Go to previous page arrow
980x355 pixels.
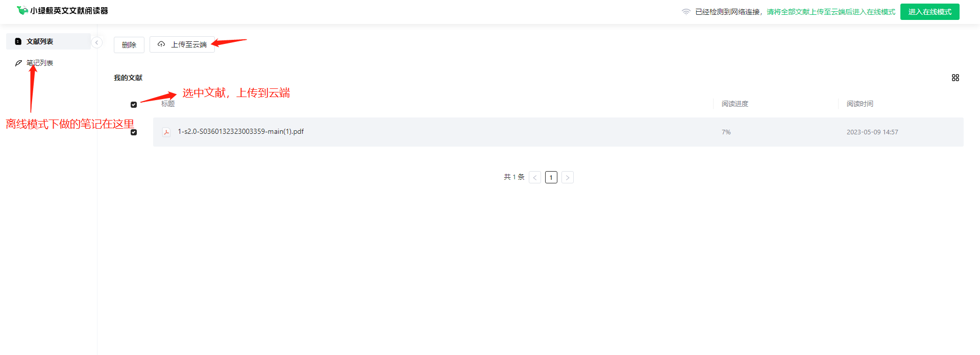click(535, 177)
